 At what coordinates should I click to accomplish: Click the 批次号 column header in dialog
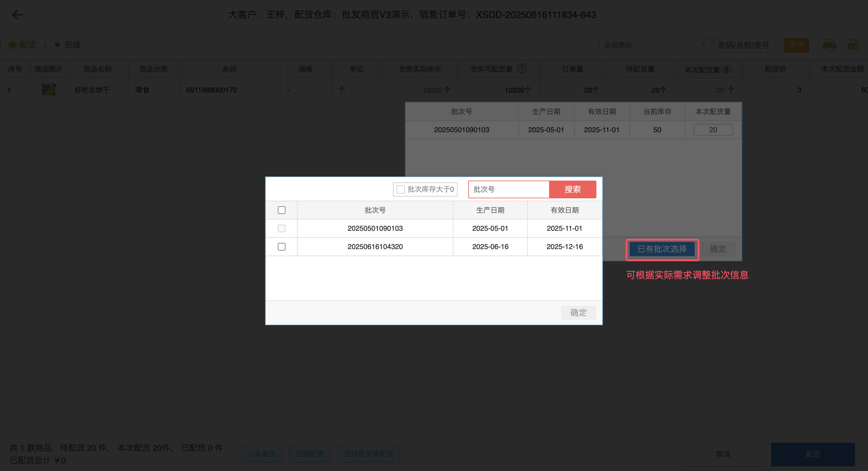pos(375,210)
